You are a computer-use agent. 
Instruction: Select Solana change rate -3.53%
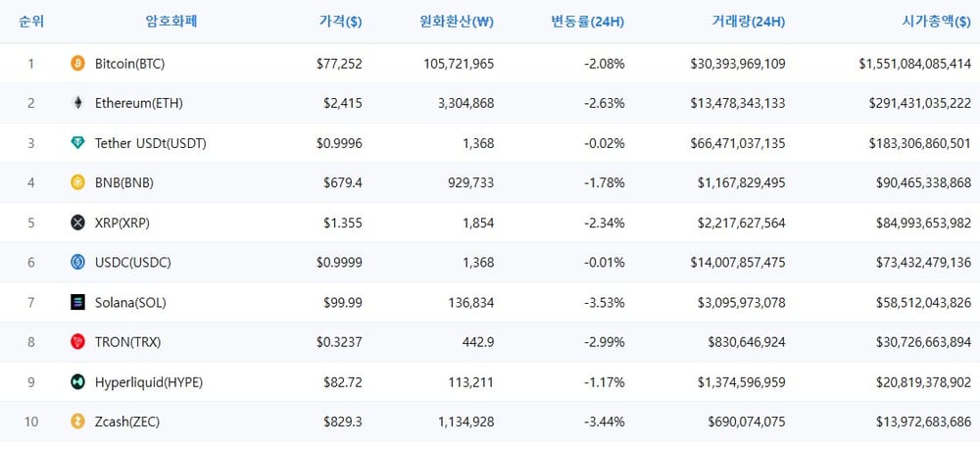(x=604, y=303)
